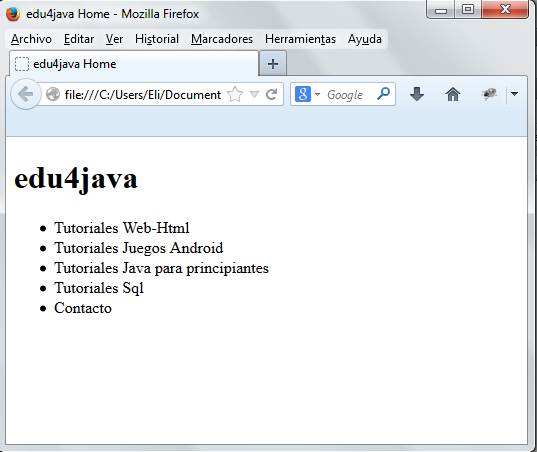Expand the URL history dropdown arrow
The height and width of the screenshot is (452, 537).
[x=254, y=94]
